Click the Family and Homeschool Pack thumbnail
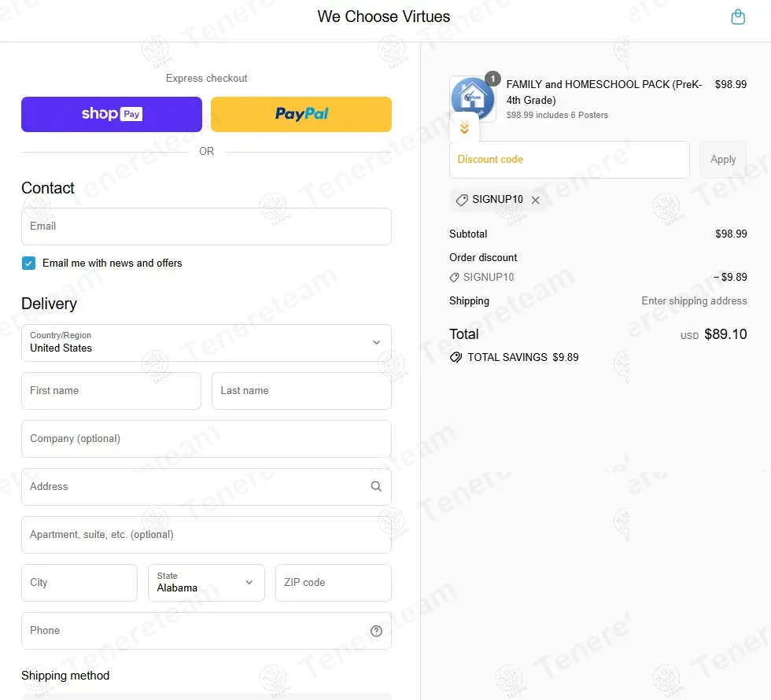Viewport: 771px width, 700px height. coord(472,98)
